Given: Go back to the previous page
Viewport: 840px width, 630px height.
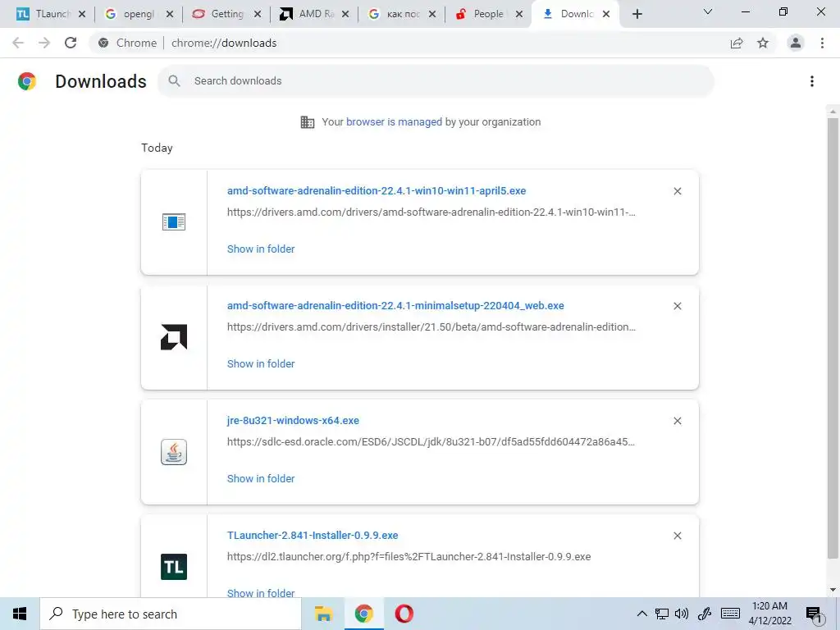Looking at the screenshot, I should [x=18, y=43].
